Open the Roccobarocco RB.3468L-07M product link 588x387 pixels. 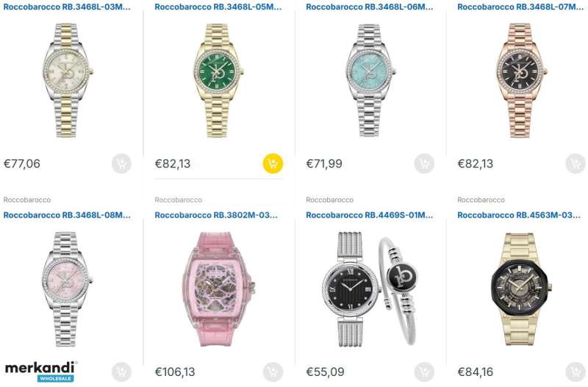pos(520,7)
